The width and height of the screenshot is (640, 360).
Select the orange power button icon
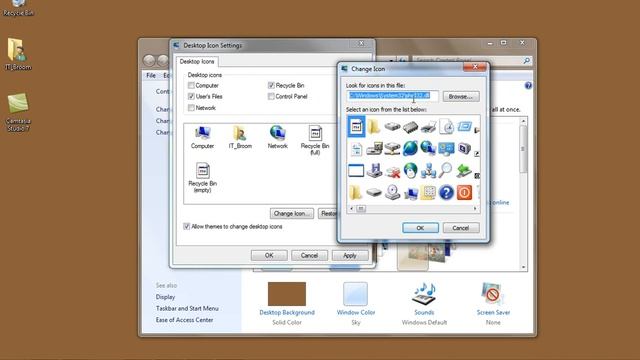tap(464, 192)
